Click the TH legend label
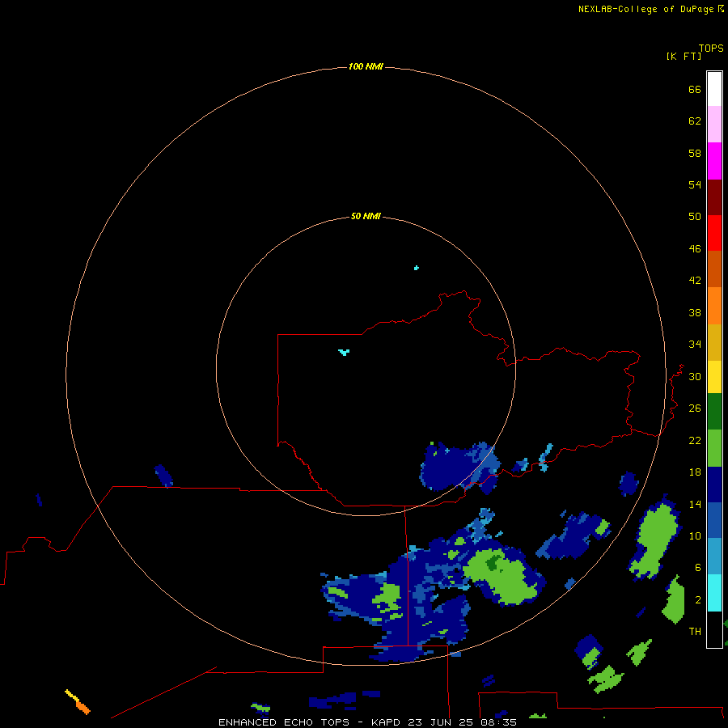This screenshot has width=728, height=728. tap(695, 632)
